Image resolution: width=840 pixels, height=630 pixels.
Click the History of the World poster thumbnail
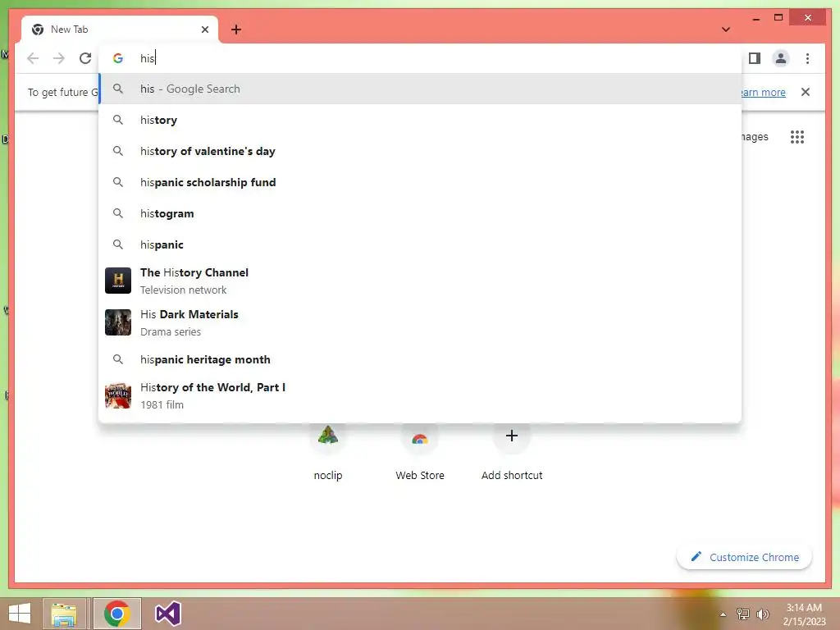click(118, 395)
